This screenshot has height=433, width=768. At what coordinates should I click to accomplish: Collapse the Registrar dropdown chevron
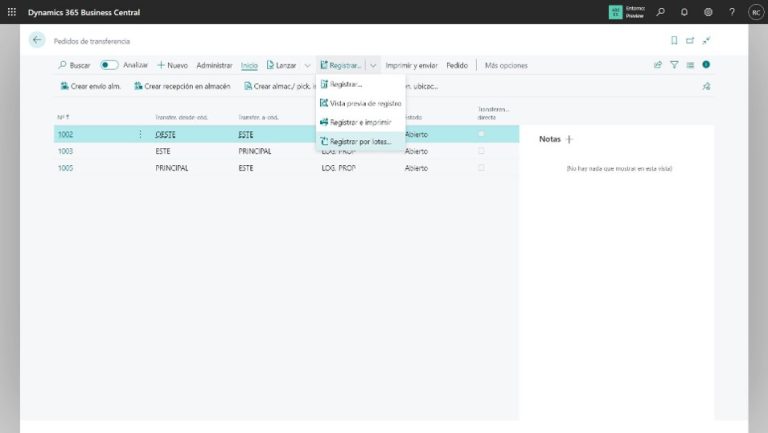[x=373, y=65]
